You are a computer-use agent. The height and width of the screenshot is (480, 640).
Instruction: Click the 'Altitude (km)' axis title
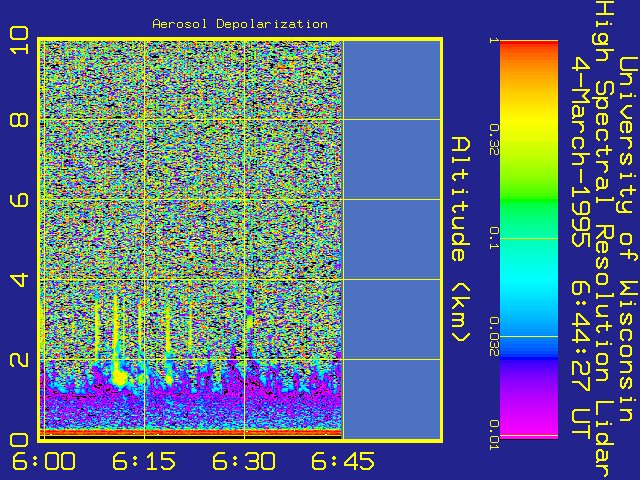[461, 240]
